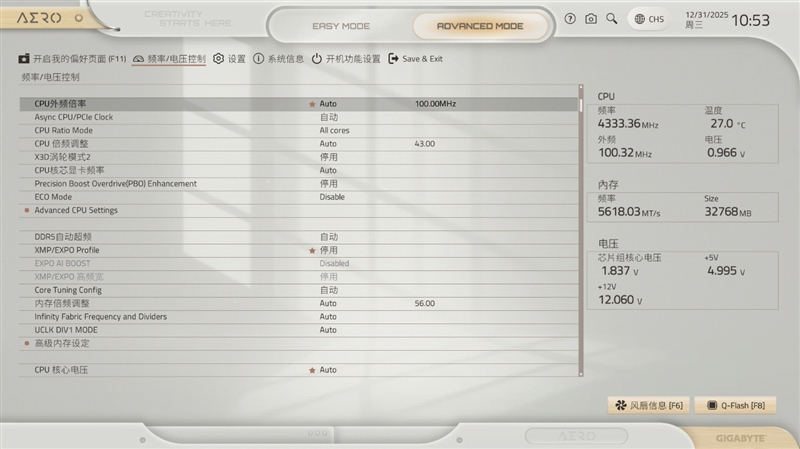
Task: Change Infinity Fabric Frequency and Dividers value
Action: pyautogui.click(x=328, y=316)
